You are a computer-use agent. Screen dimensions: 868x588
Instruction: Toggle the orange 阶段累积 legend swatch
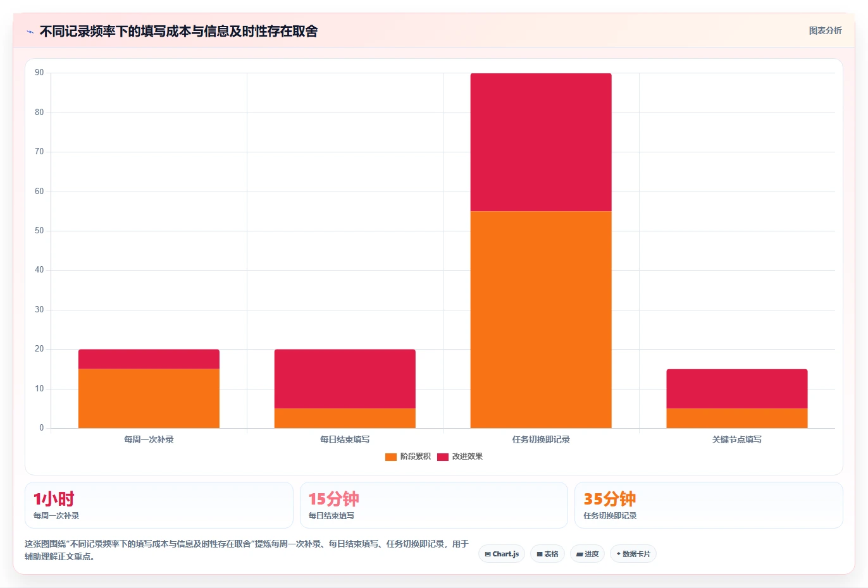[391, 456]
